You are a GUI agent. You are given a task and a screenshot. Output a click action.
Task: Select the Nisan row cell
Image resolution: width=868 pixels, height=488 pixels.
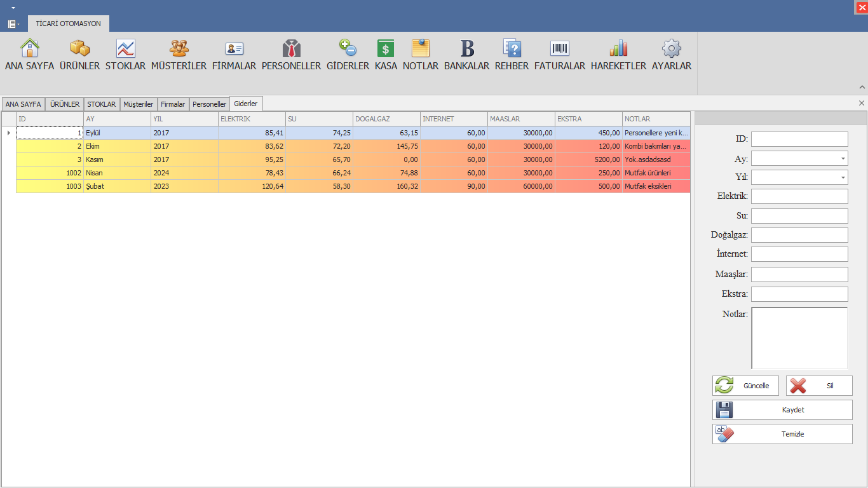point(117,173)
